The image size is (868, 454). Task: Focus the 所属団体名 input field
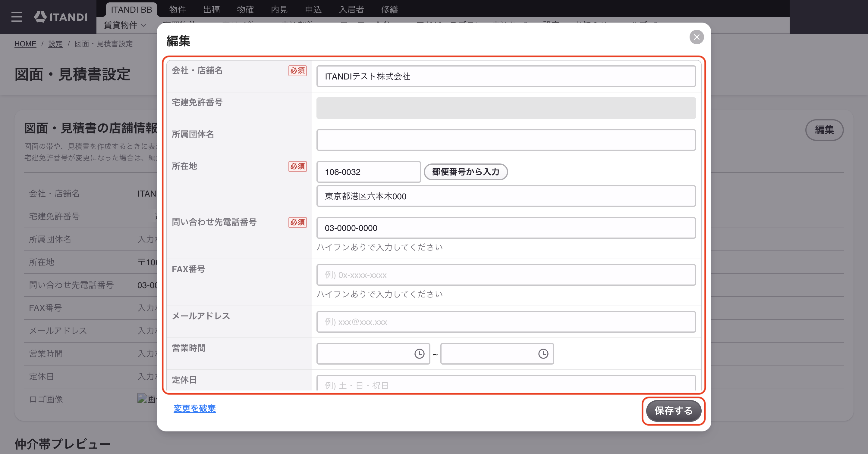(x=506, y=140)
